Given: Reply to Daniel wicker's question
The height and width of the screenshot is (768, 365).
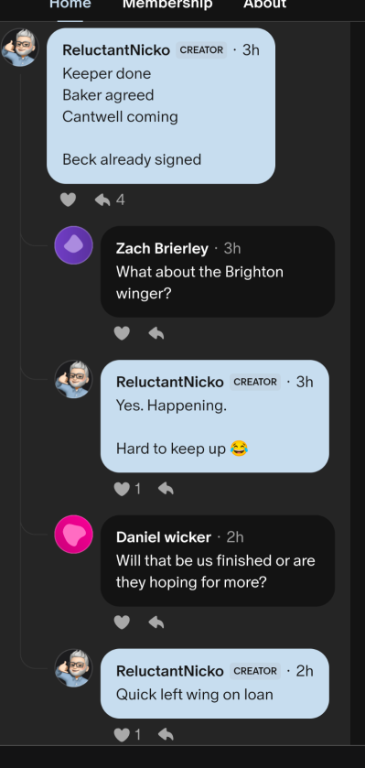Looking at the screenshot, I should [x=156, y=622].
